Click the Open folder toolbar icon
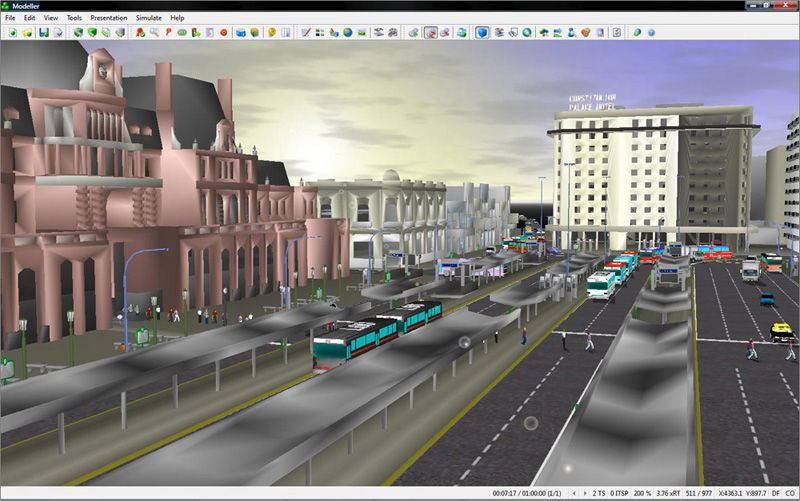The height and width of the screenshot is (501, 800). [28, 33]
